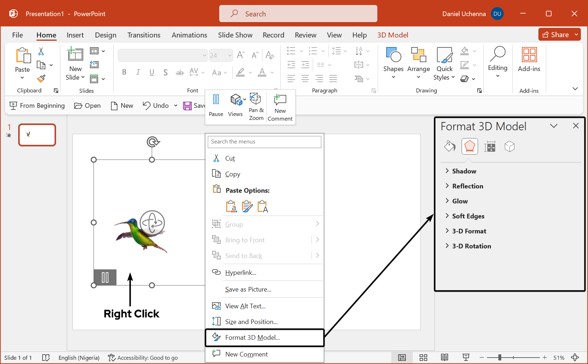Open the Transitions ribbon tab
This screenshot has height=364, width=588.
144,35
